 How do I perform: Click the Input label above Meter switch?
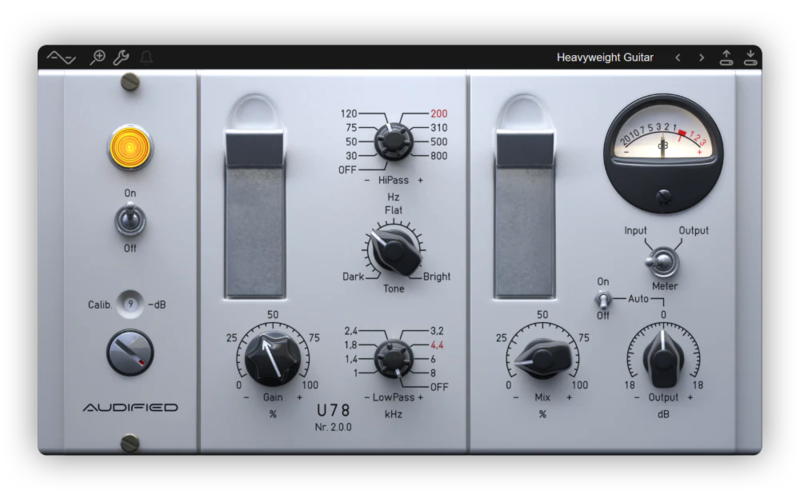pyautogui.click(x=635, y=231)
